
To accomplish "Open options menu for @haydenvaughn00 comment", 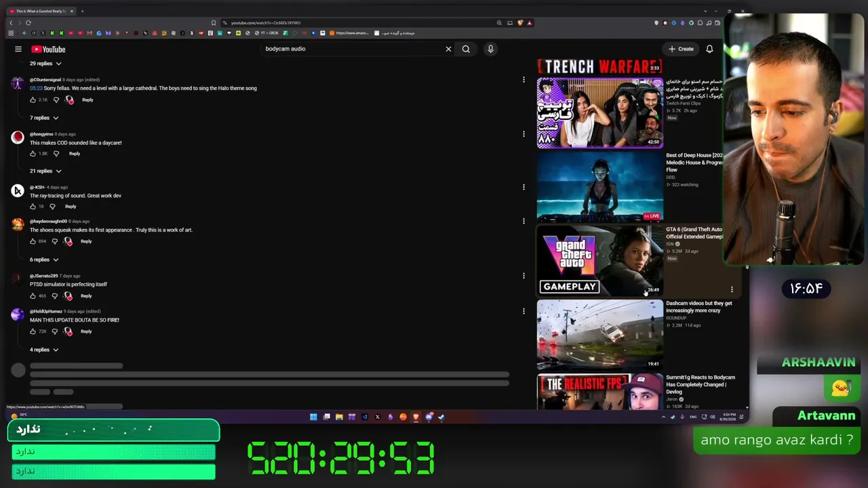I will 524,221.
